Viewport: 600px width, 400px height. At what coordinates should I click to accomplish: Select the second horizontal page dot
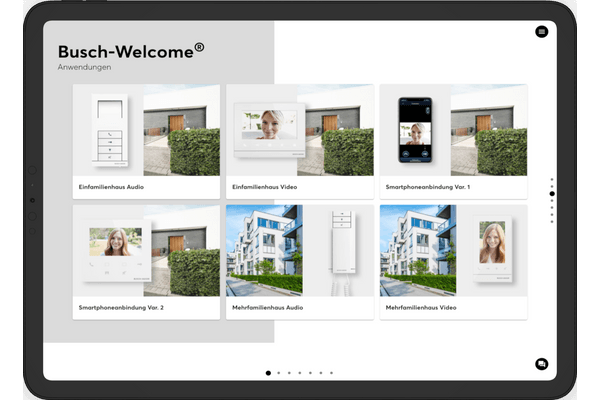tap(279, 373)
